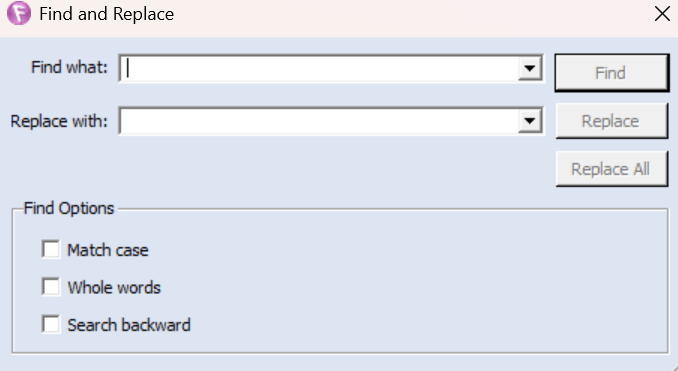
Task: Select the Whole words label text
Action: tap(114, 288)
